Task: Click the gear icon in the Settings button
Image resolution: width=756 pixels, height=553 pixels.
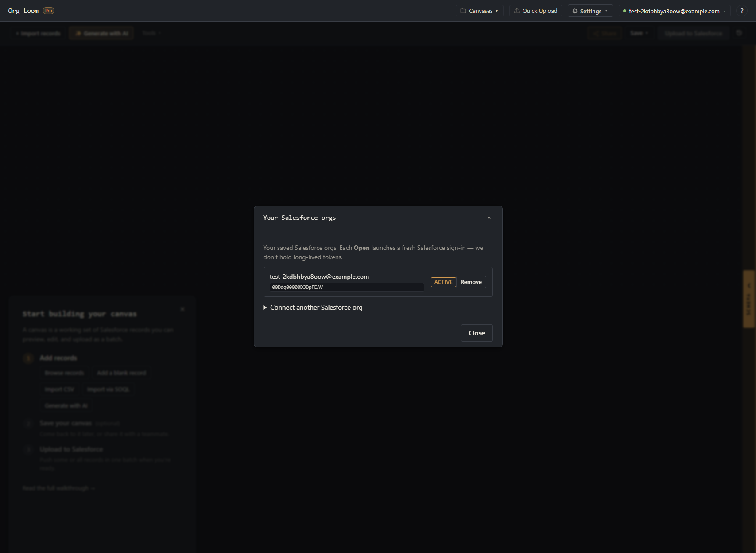Action: click(575, 11)
